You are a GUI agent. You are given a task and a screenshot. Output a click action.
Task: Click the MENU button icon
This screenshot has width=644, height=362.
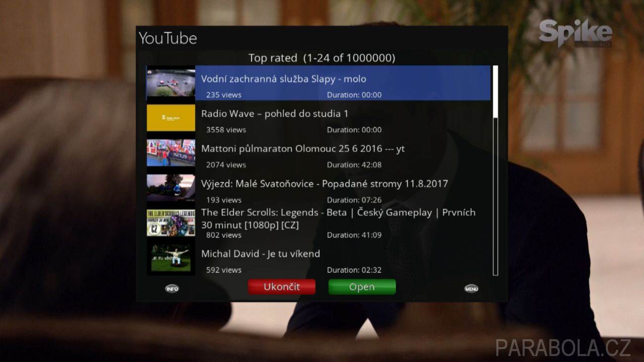pyautogui.click(x=471, y=289)
